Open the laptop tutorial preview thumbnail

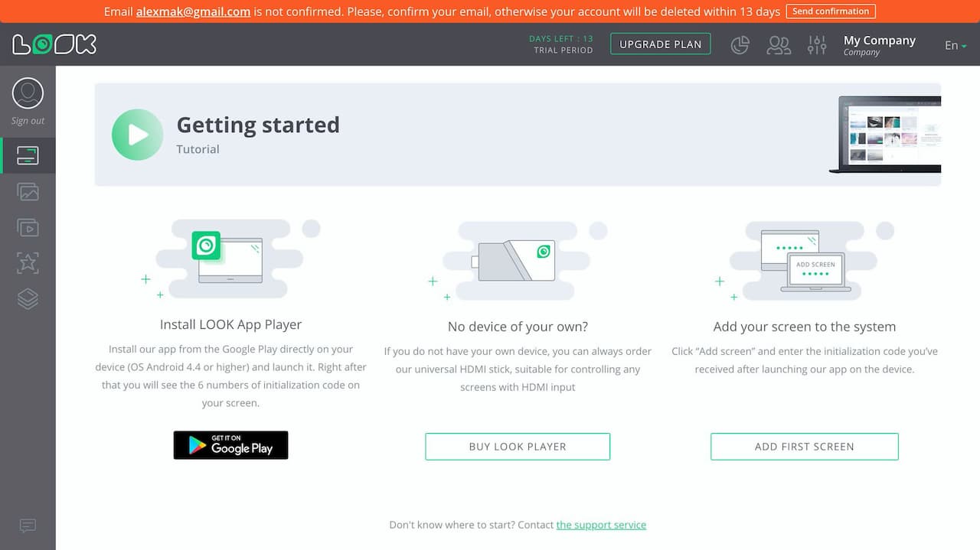[886, 135]
